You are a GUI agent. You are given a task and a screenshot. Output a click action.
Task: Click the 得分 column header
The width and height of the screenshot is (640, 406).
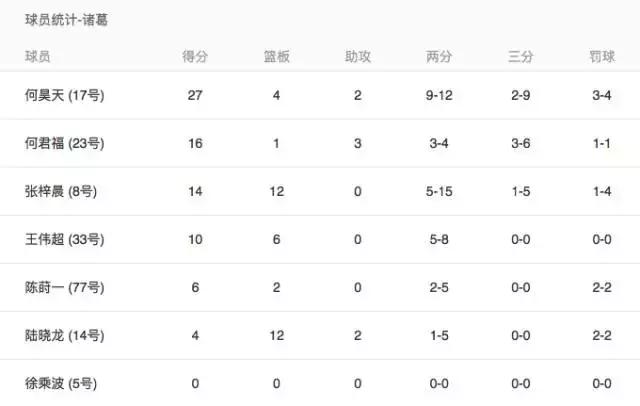tap(195, 57)
